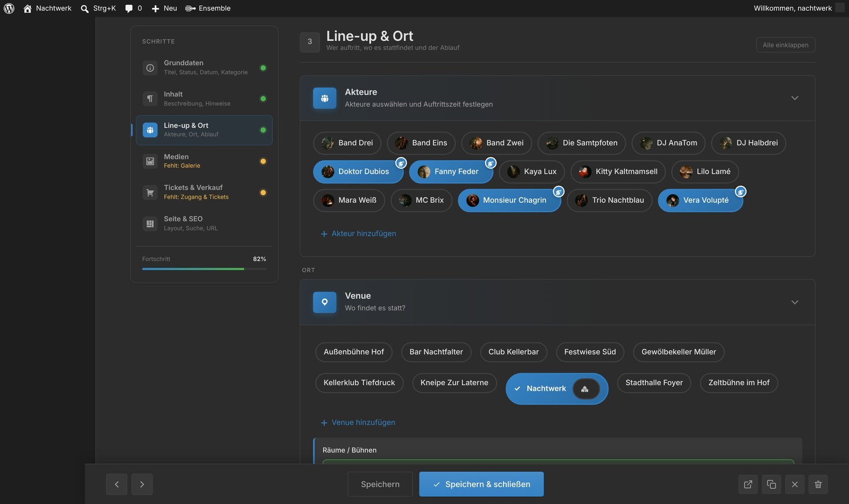This screenshot has width=849, height=504.
Task: Open the Neu menu
Action: [164, 8]
